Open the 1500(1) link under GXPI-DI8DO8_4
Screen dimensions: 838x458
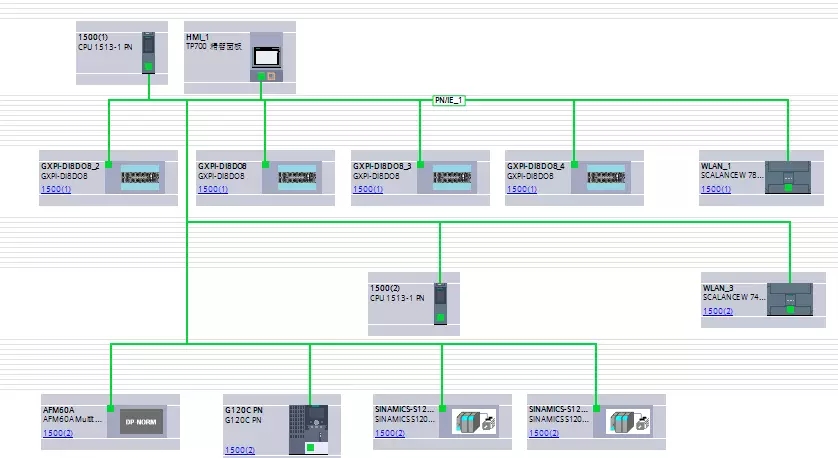coord(523,189)
